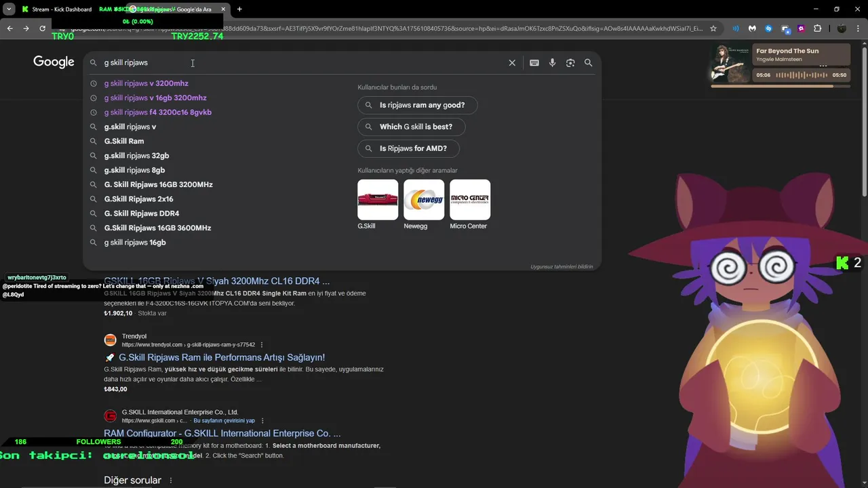Click the Far Beyond The Sun song title
The image size is (868, 488).
[787, 51]
